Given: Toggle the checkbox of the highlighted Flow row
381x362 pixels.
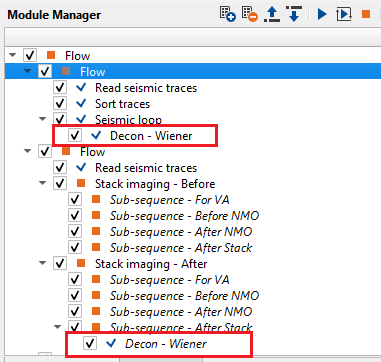Looking at the screenshot, I should (x=45, y=71).
